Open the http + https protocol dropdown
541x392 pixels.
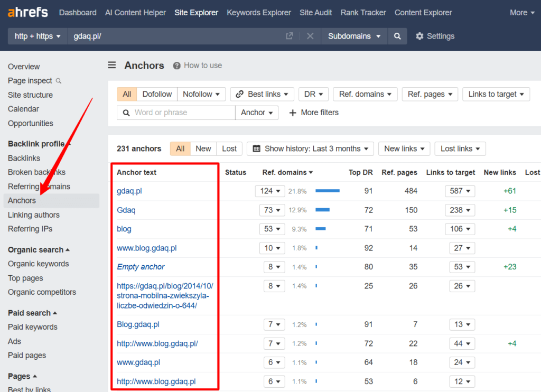[38, 36]
